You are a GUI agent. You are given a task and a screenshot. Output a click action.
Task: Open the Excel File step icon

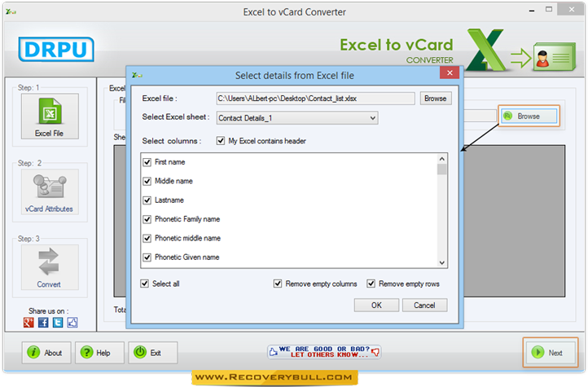point(50,117)
